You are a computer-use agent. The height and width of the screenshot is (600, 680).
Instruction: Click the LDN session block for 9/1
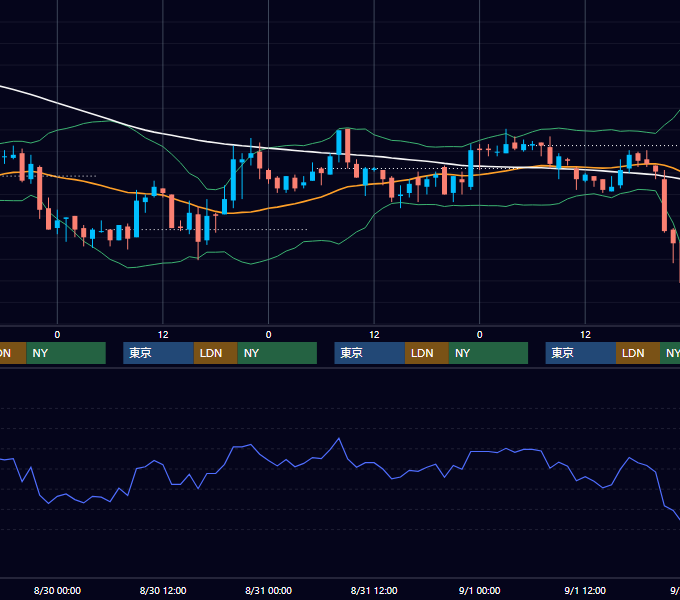638,353
